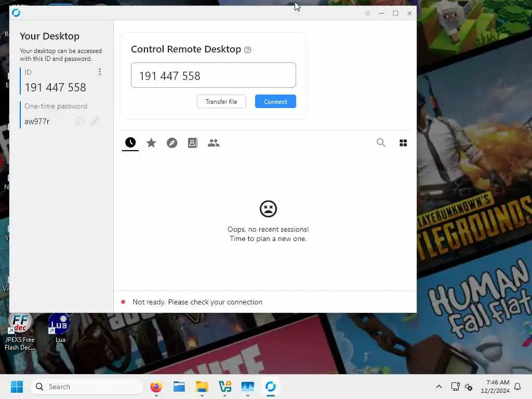Refresh the one-time password
The width and height of the screenshot is (532, 399).
(79, 121)
